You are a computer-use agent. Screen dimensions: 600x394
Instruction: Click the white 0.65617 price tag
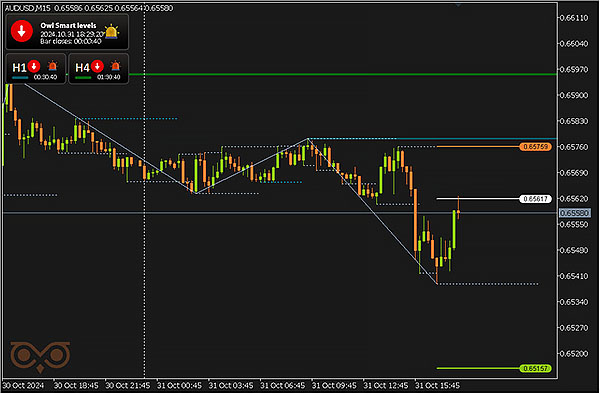(x=535, y=199)
